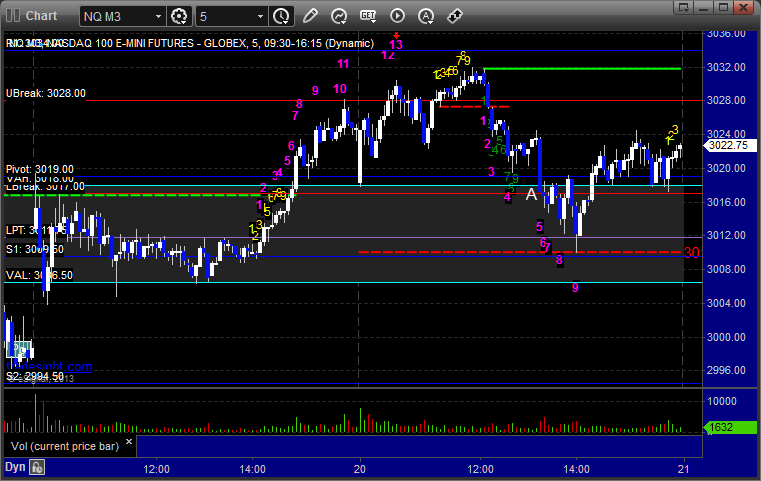
Task: Click the current price marker 3022.75
Action: tap(729, 145)
